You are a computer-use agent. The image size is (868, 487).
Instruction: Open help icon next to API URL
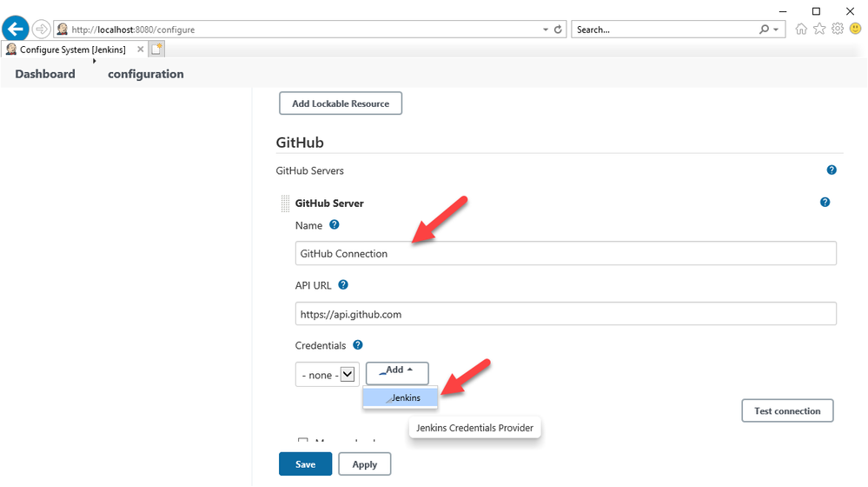343,284
